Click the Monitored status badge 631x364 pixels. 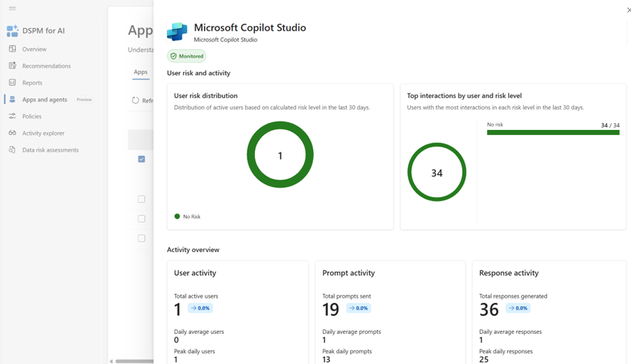(187, 56)
